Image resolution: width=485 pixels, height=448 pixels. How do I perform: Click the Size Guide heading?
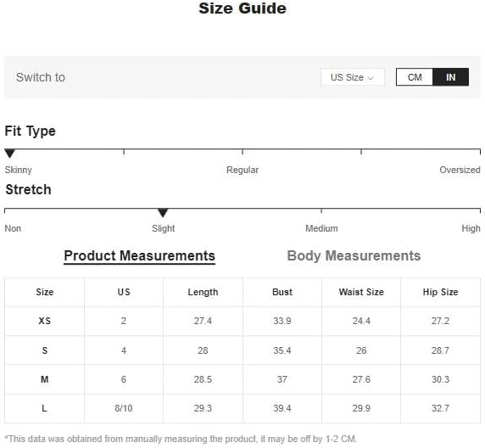(x=242, y=8)
